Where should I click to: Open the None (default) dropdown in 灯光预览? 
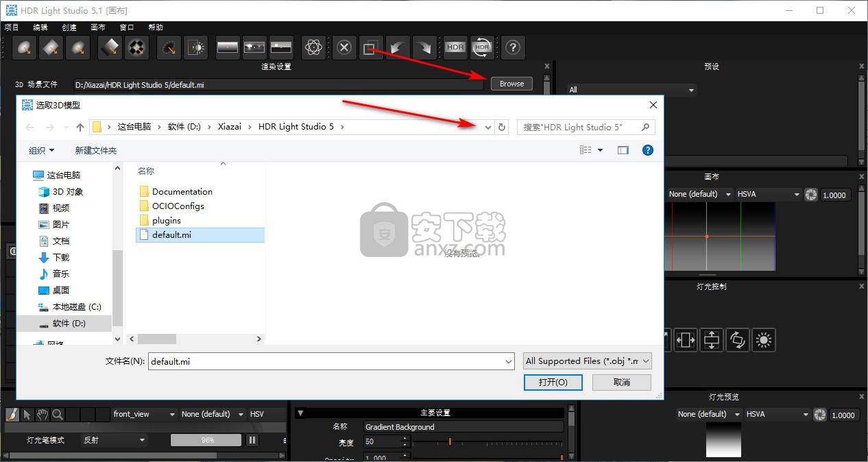(708, 414)
